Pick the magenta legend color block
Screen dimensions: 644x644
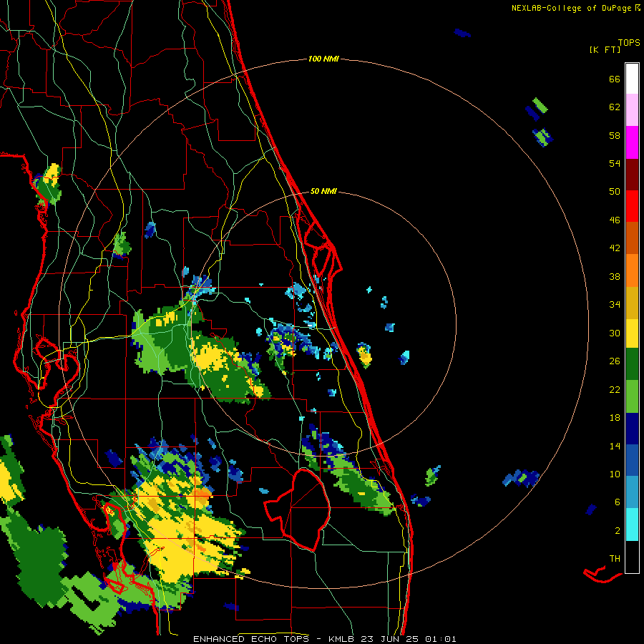click(x=632, y=142)
